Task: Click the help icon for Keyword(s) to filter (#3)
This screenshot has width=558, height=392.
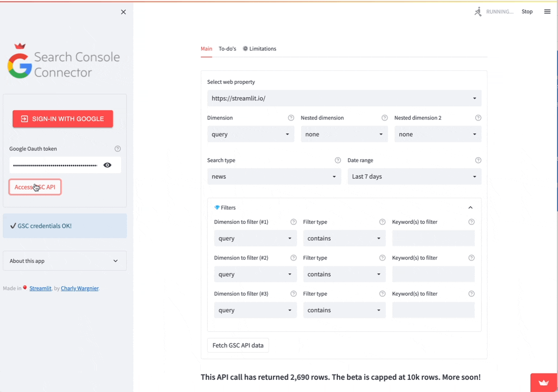Action: click(x=472, y=294)
